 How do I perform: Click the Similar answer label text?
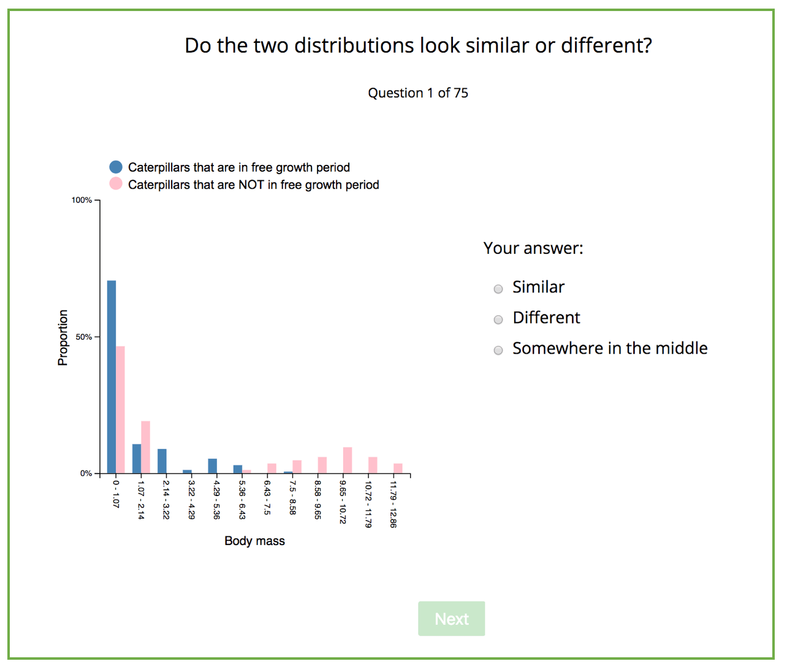[538, 287]
